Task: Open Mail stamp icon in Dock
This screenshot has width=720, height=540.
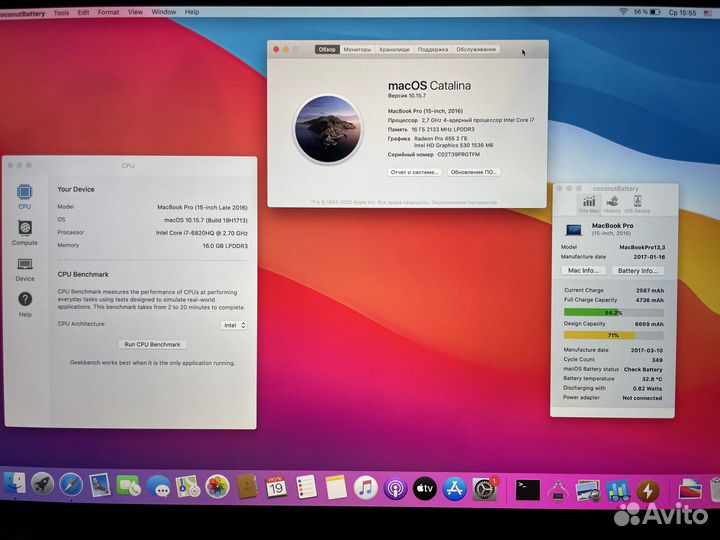Action: click(100, 485)
